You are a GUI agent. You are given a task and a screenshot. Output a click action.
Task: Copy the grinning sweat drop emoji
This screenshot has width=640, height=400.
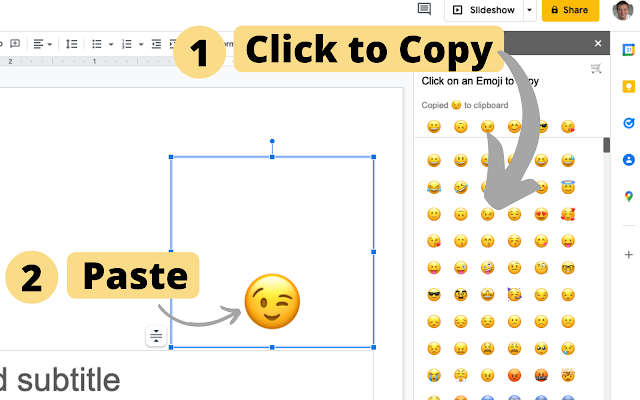pos(568,160)
